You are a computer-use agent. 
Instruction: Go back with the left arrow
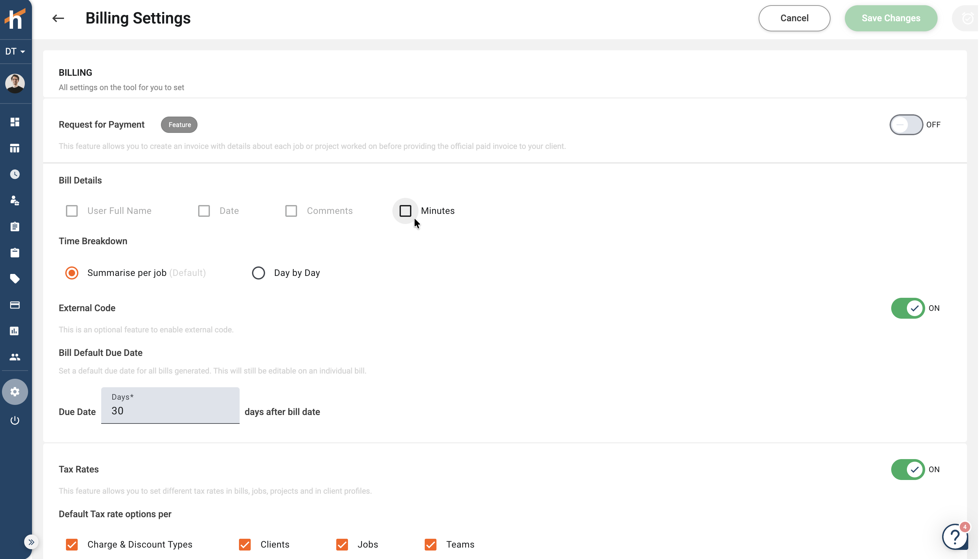click(x=58, y=18)
